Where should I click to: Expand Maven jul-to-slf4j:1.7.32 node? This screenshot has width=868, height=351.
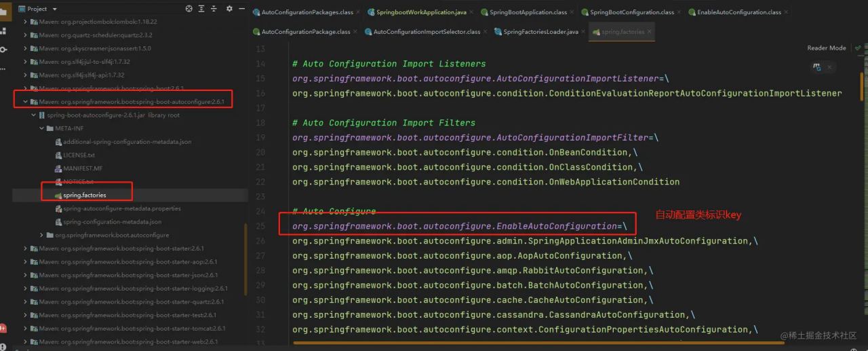coord(26,62)
